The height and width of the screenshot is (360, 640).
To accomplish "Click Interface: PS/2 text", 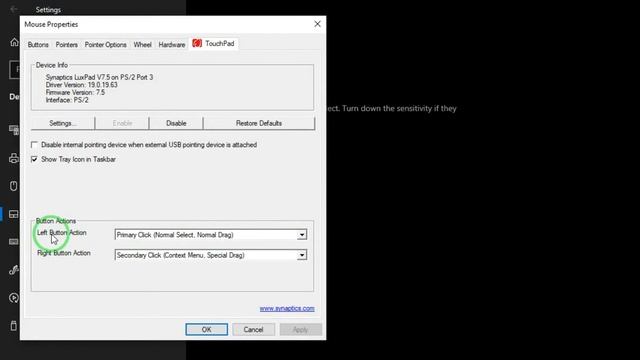I will pos(67,100).
